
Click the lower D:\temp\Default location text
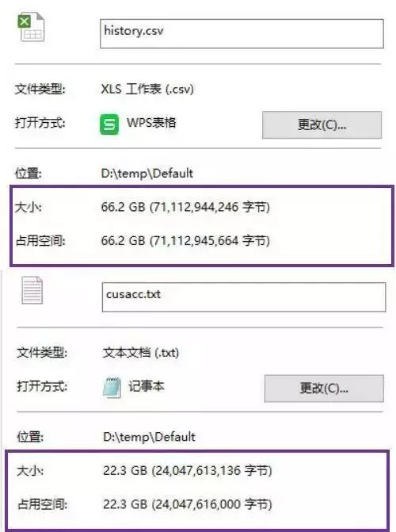click(x=149, y=437)
